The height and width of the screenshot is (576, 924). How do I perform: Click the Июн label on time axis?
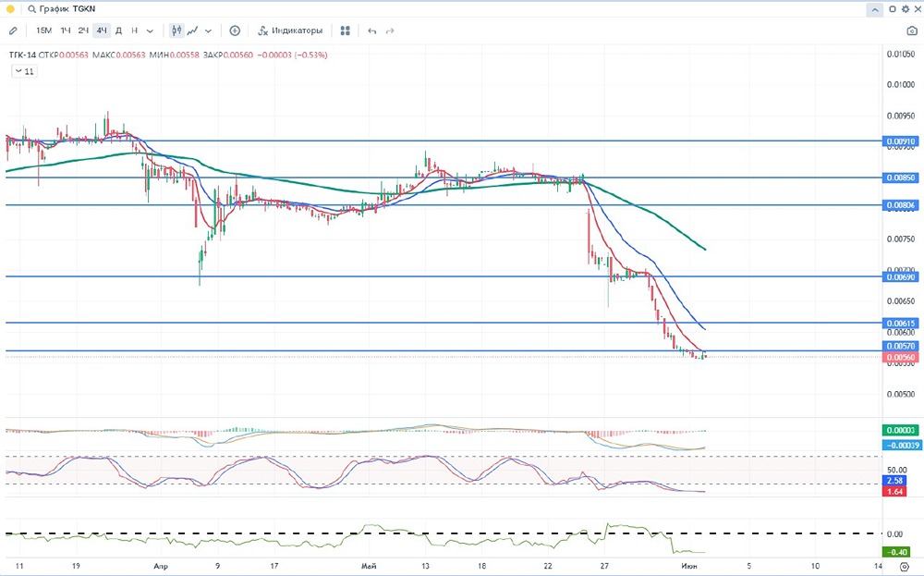689,566
